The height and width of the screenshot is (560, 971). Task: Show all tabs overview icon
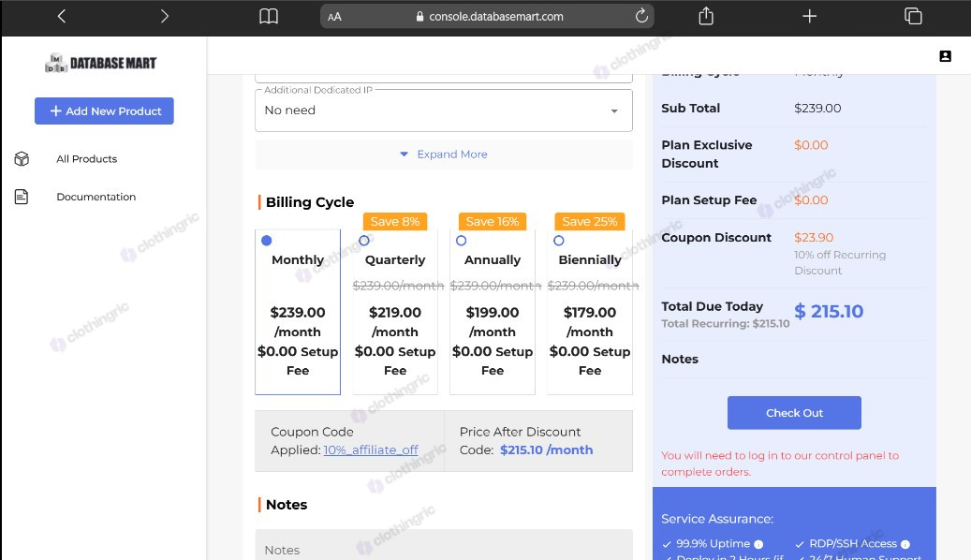click(913, 16)
